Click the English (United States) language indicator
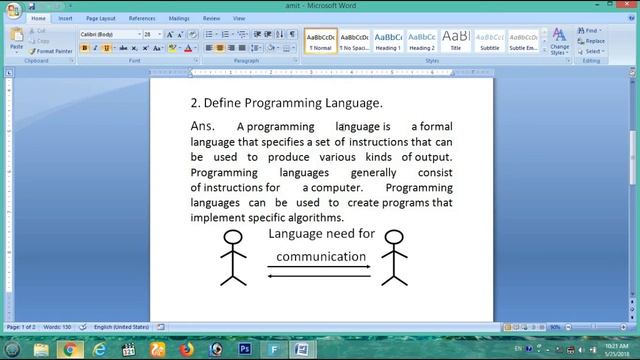This screenshot has width=640, height=360. coord(121,327)
